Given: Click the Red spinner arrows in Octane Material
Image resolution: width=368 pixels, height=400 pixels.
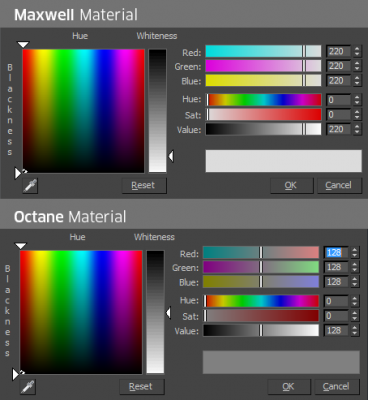Looking at the screenshot, I should tap(355, 253).
